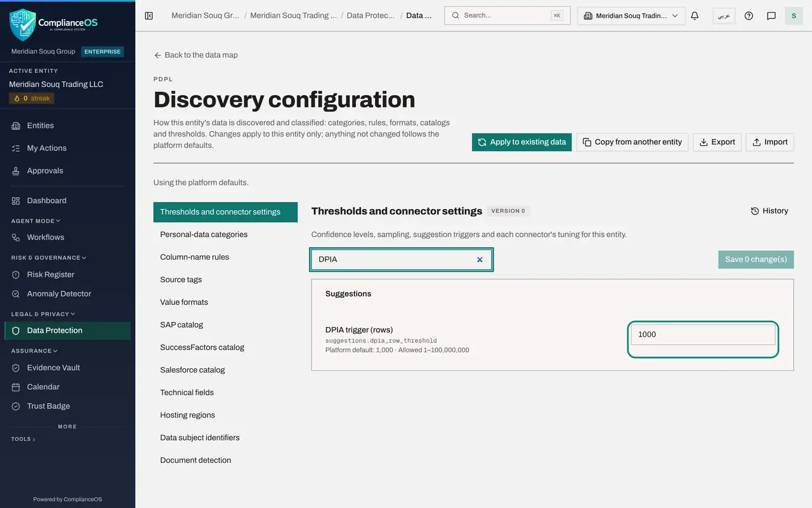Select the SAP catalog tab
812x508 pixels.
coord(225,324)
